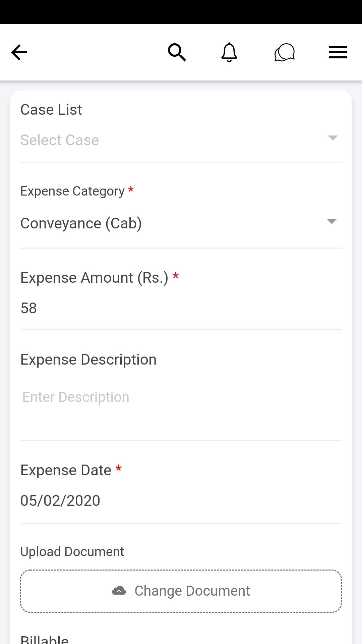Image resolution: width=362 pixels, height=644 pixels.
Task: Focus the Expense Amount field showing 58
Action: coord(181,308)
